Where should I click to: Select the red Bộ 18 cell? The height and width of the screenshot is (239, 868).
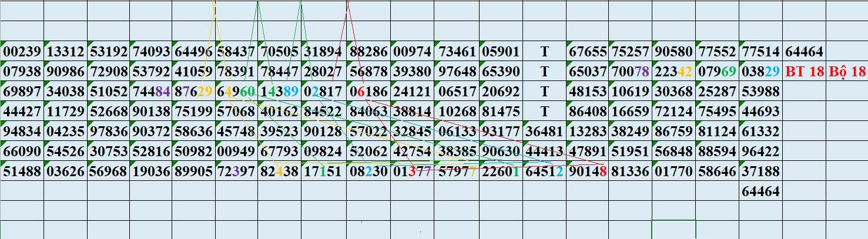tap(847, 72)
